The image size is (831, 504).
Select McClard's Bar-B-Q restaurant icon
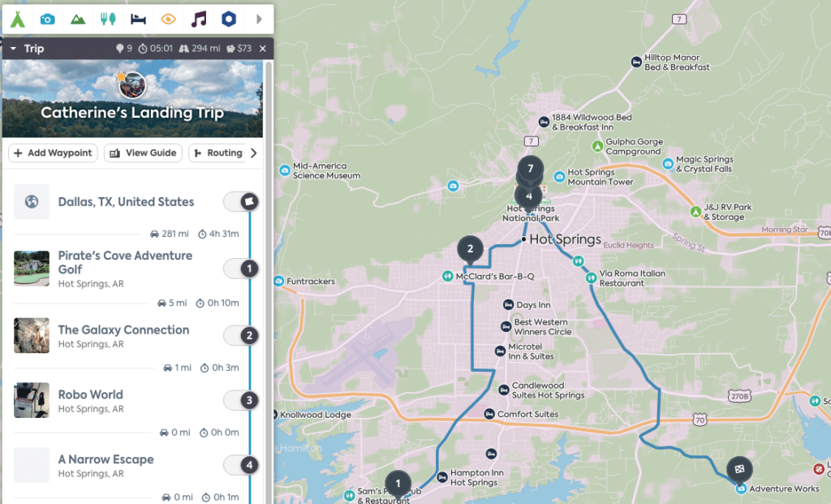(x=448, y=276)
